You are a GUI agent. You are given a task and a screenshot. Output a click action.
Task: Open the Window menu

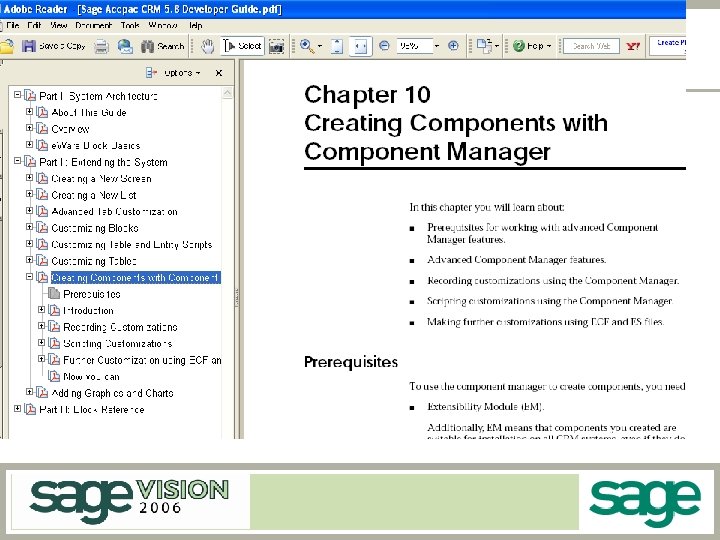coord(163,25)
